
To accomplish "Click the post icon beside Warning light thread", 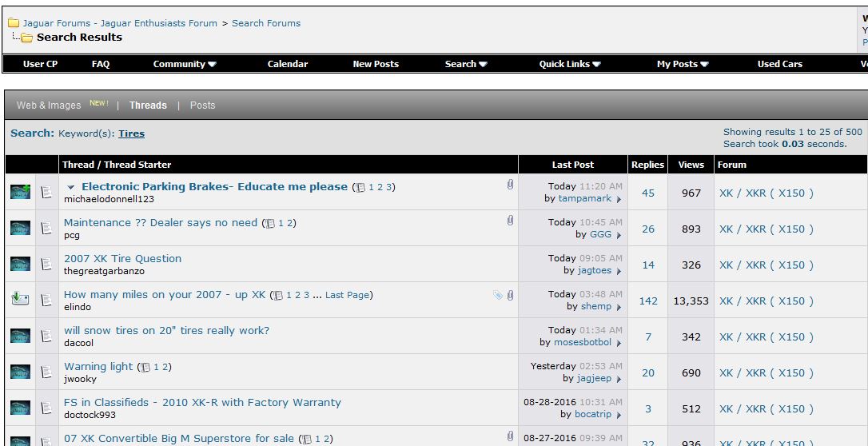I will pyautogui.click(x=47, y=372).
